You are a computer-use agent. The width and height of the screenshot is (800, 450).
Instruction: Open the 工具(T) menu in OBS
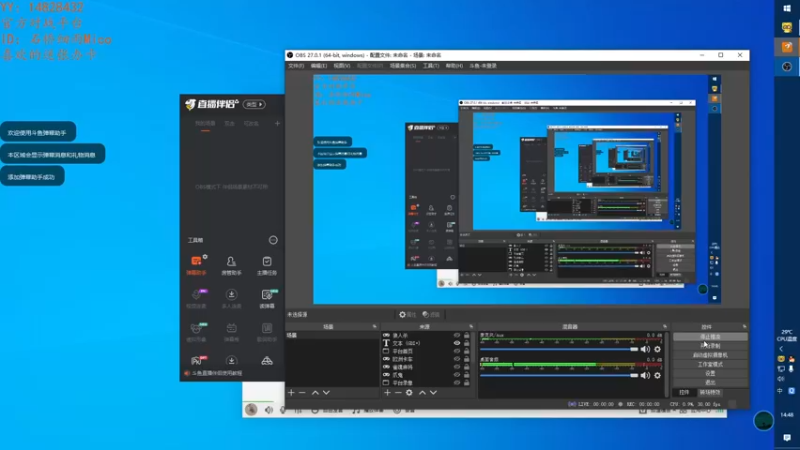[x=431, y=66]
